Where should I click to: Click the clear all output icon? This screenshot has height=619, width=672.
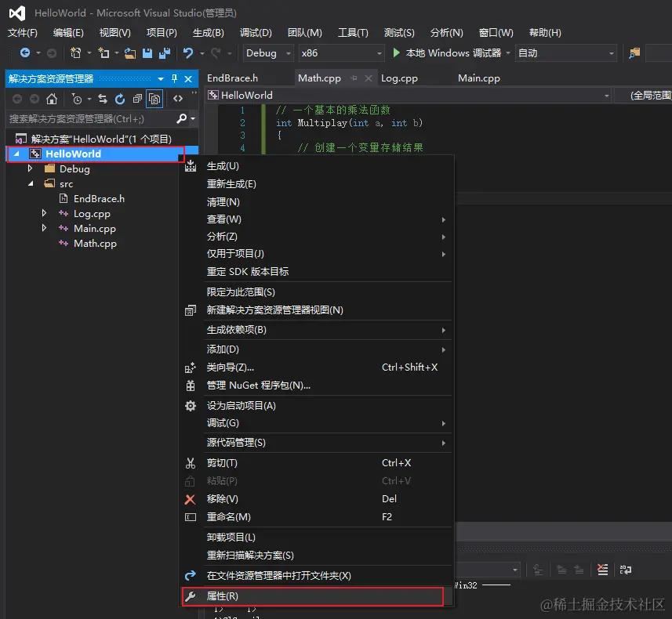click(602, 570)
